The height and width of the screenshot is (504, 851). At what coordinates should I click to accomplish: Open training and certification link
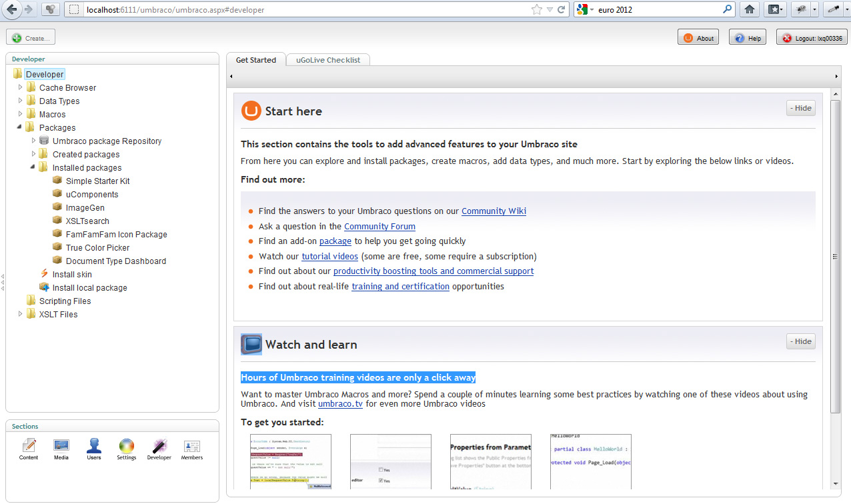pyautogui.click(x=400, y=286)
